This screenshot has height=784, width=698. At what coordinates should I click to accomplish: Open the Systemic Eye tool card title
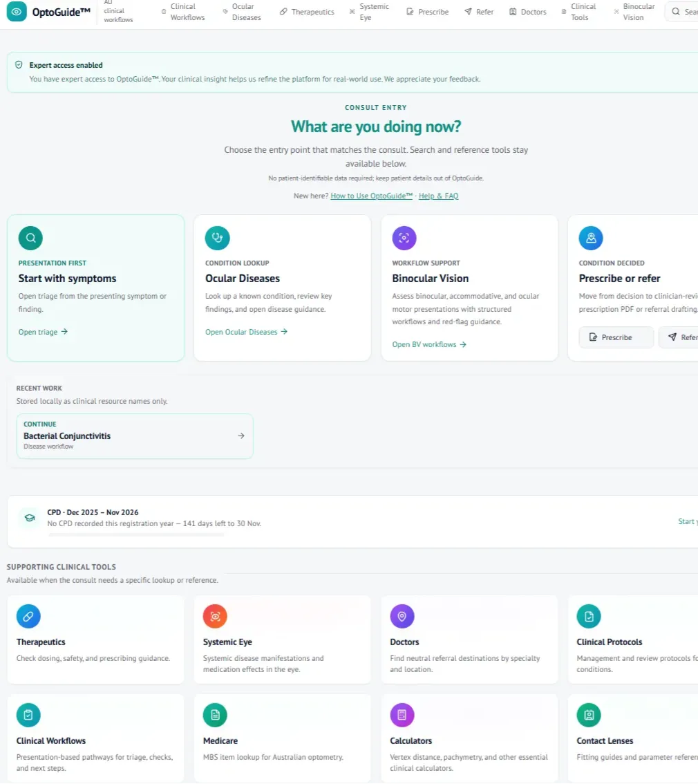[227, 642]
